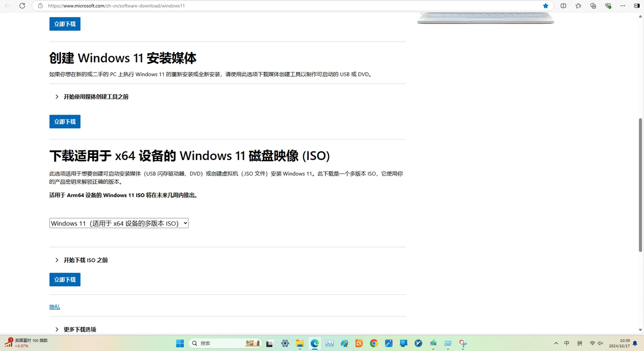The height and width of the screenshot is (351, 644).
Task: Click the blue favorites star in address bar
Action: (x=546, y=6)
